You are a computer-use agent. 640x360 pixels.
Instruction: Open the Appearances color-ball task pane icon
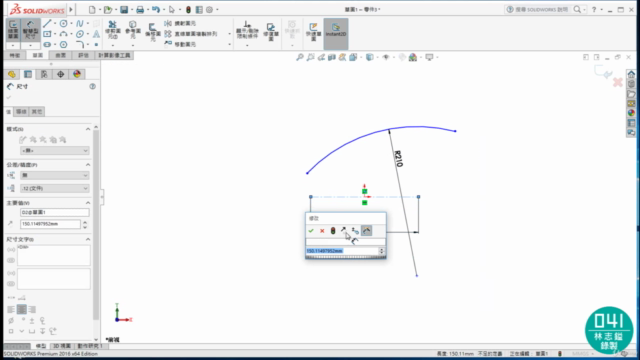click(631, 113)
